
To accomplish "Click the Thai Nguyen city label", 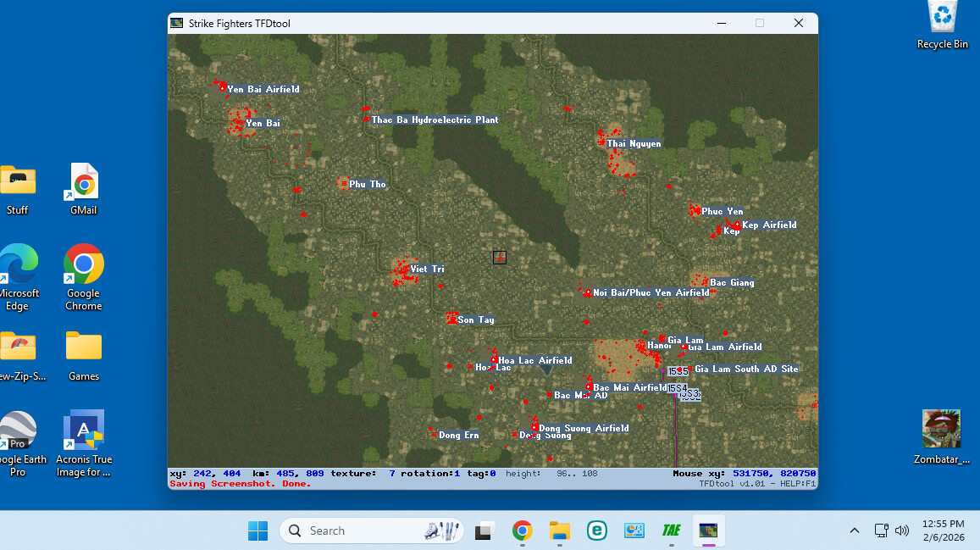I will [x=634, y=144].
